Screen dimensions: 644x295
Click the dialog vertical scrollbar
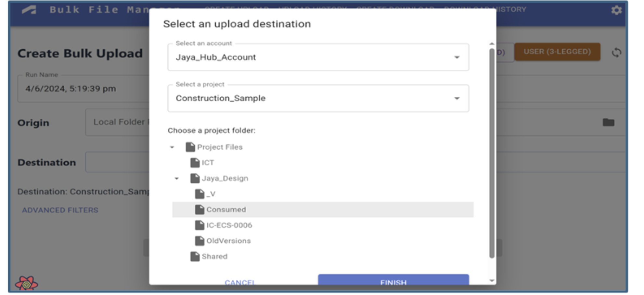pyautogui.click(x=492, y=153)
